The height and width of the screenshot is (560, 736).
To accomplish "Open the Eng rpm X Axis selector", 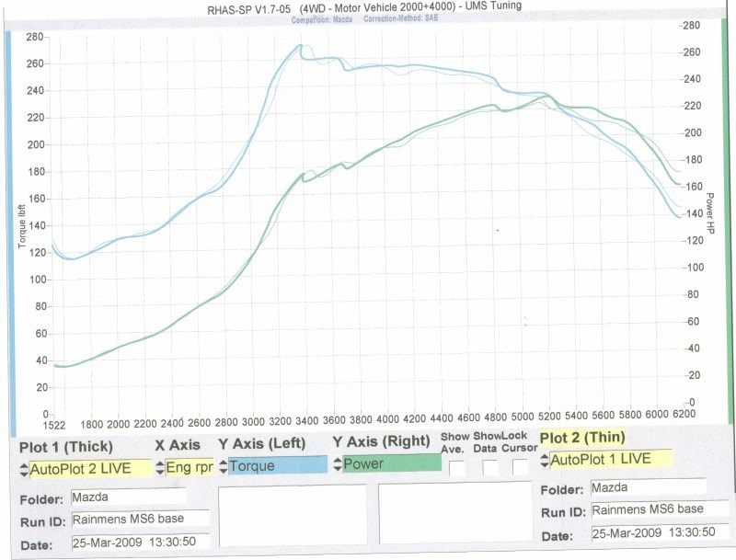I will click(x=189, y=468).
